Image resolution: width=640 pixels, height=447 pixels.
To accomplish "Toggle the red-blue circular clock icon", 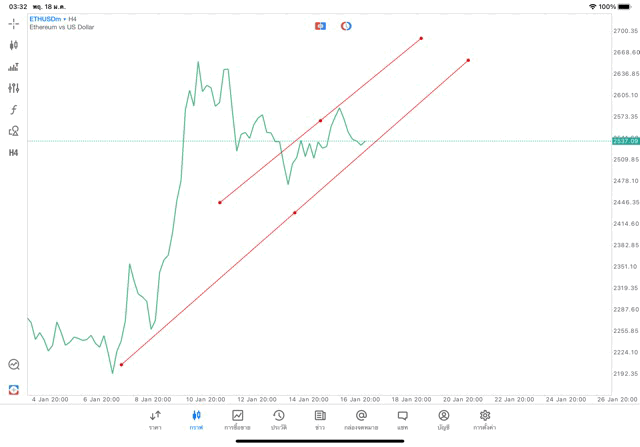I will pos(346,26).
